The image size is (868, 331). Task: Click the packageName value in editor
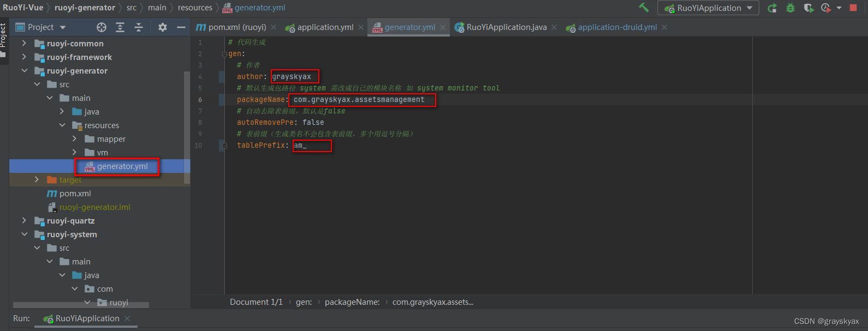359,100
